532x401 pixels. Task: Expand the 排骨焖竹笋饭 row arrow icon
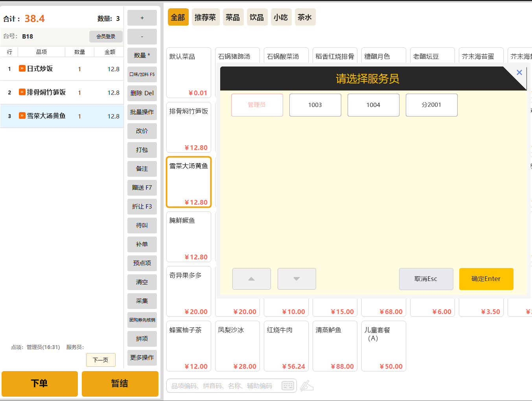(x=22, y=92)
